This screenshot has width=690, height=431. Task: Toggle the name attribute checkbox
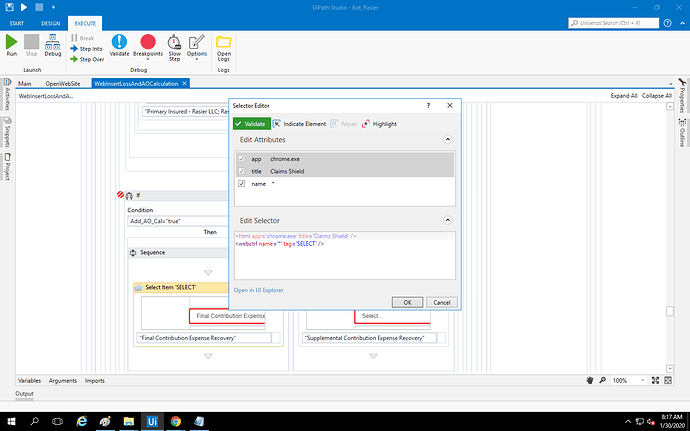click(x=241, y=183)
